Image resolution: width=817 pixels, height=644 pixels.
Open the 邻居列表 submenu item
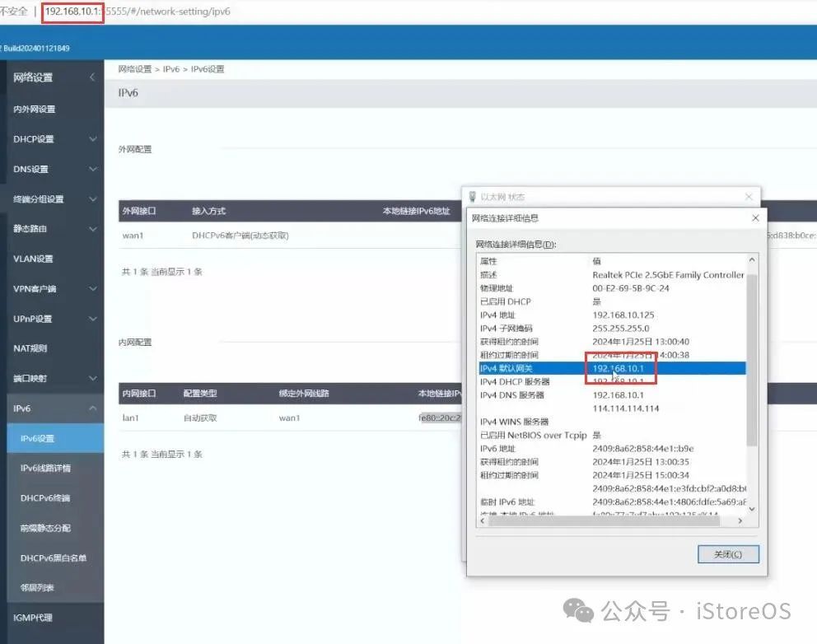tap(37, 588)
